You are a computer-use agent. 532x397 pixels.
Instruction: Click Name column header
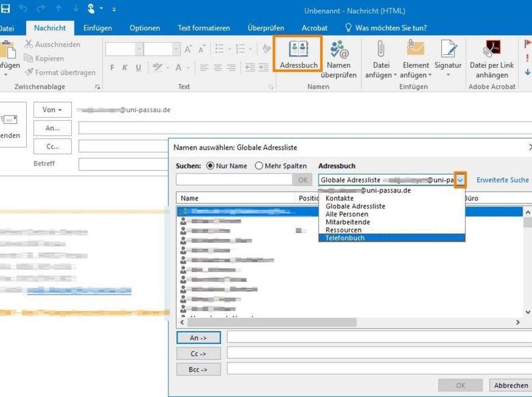point(236,198)
